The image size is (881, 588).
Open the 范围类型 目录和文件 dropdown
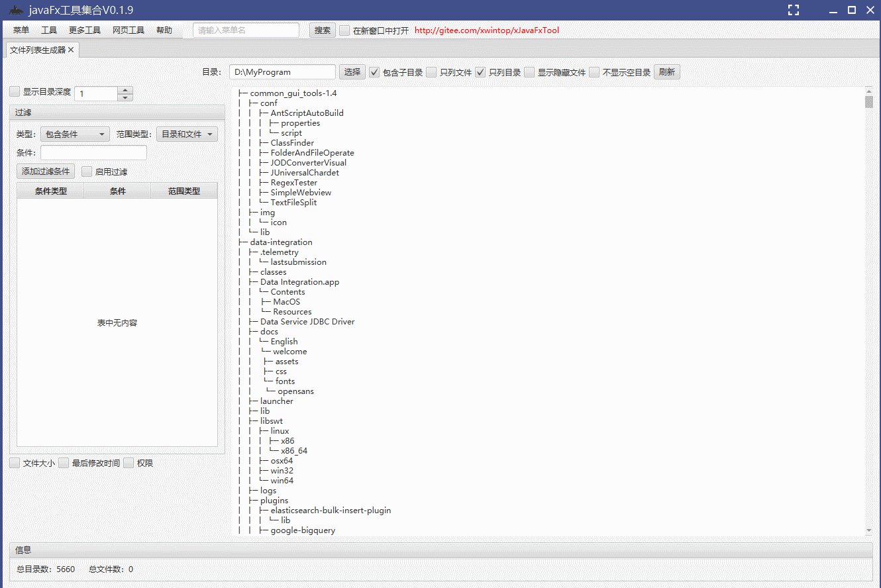[187, 134]
